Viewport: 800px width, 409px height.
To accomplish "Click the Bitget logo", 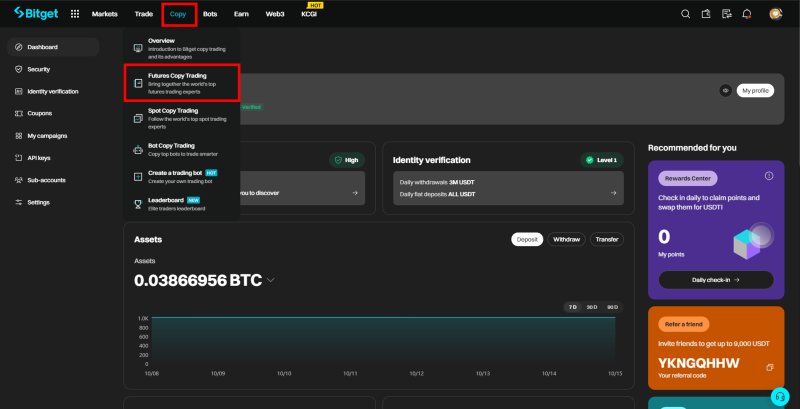I will point(38,13).
